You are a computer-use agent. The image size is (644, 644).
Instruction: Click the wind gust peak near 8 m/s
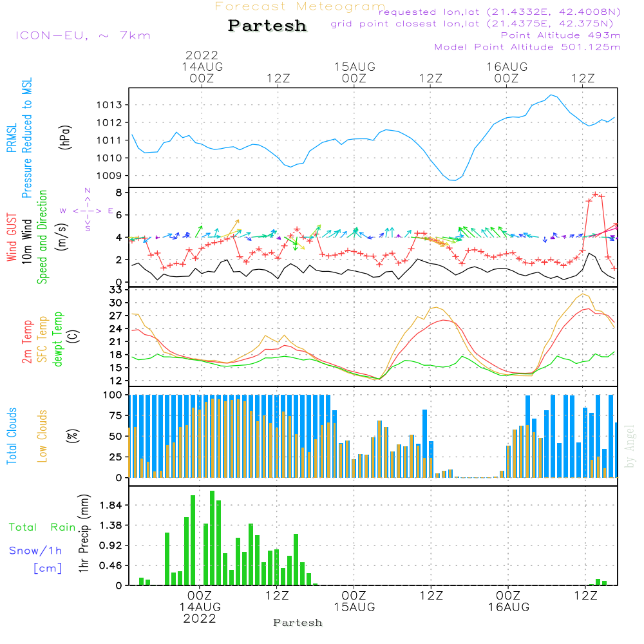[595, 194]
